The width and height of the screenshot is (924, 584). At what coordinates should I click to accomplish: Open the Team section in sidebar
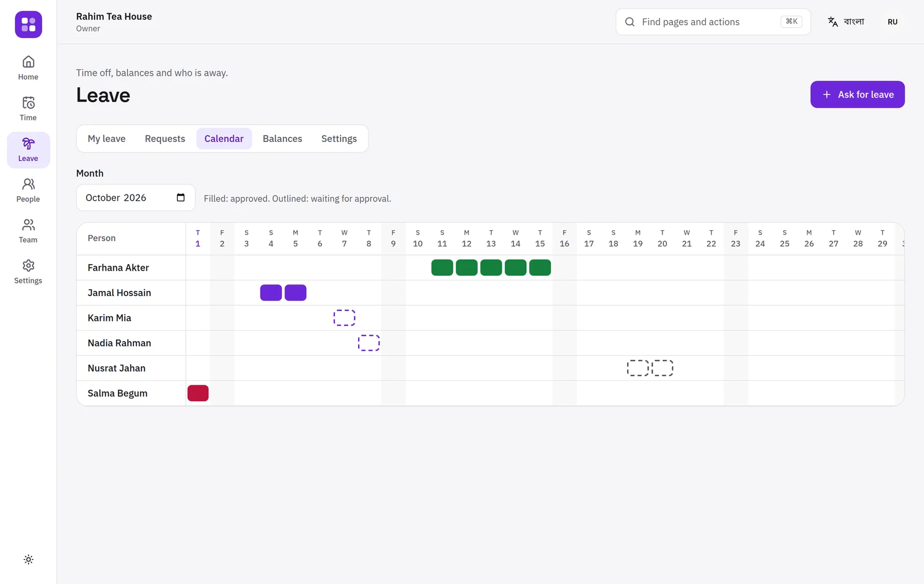click(28, 231)
